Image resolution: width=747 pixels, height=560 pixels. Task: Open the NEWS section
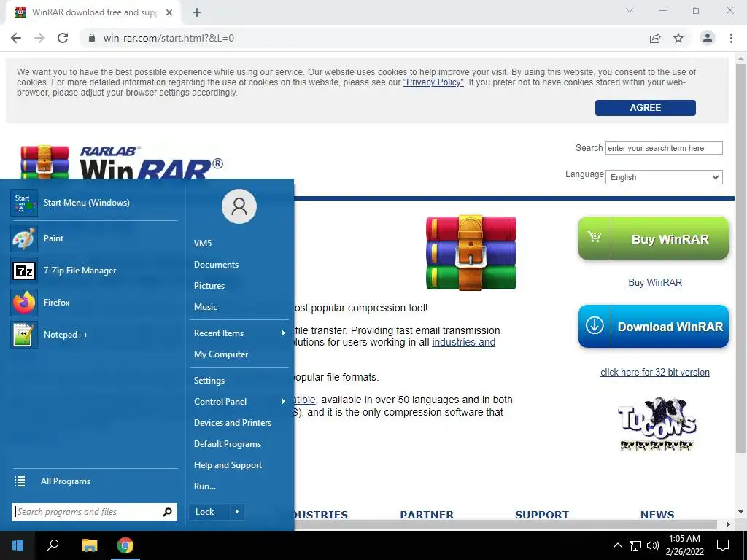click(x=657, y=515)
